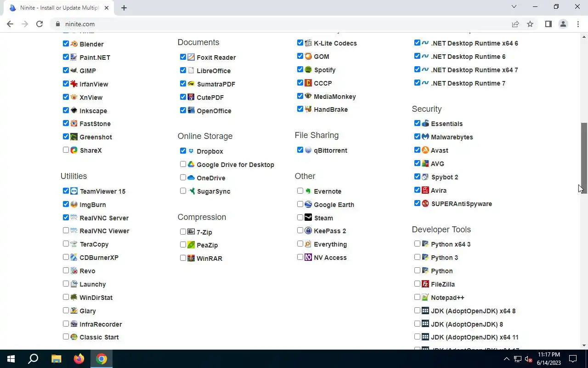Click the qBittorrent icon
The height and width of the screenshot is (368, 588).
coord(308,150)
